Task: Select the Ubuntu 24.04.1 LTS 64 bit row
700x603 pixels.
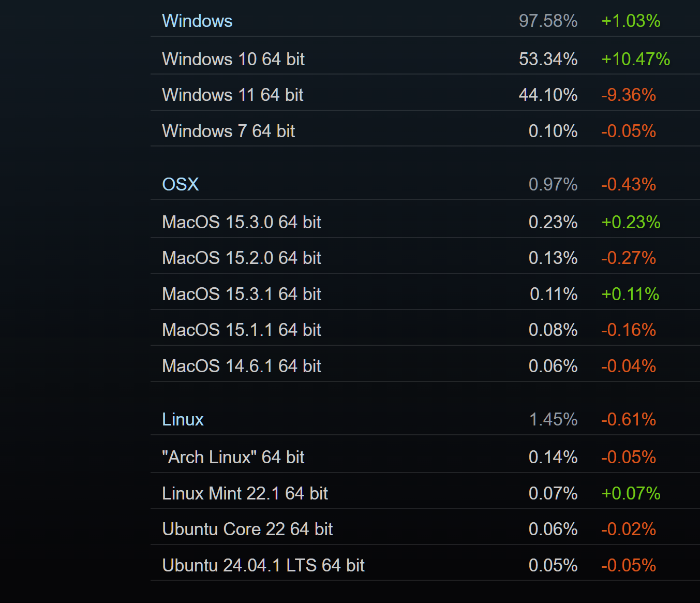Action: pos(263,566)
